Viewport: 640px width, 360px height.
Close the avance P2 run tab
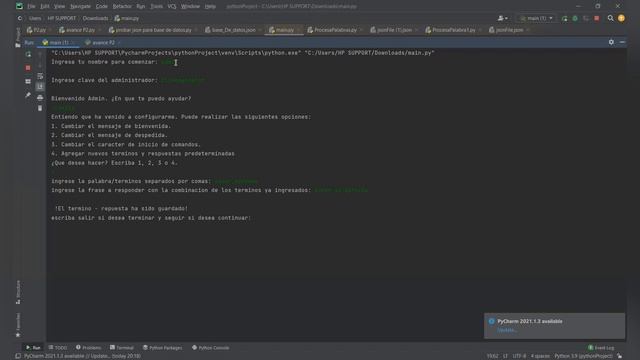pos(119,42)
